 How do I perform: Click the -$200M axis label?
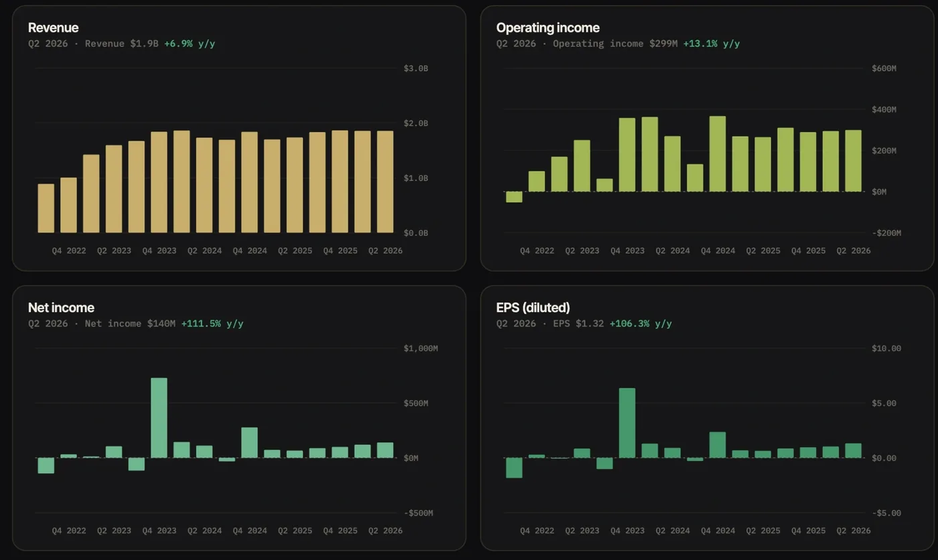(x=886, y=233)
